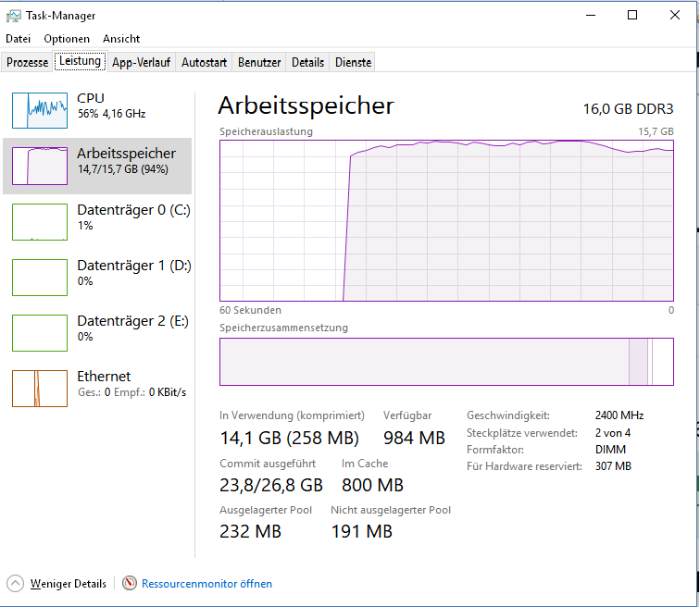700x607 pixels.
Task: Switch to the App-Verlauf tab
Action: 141,62
